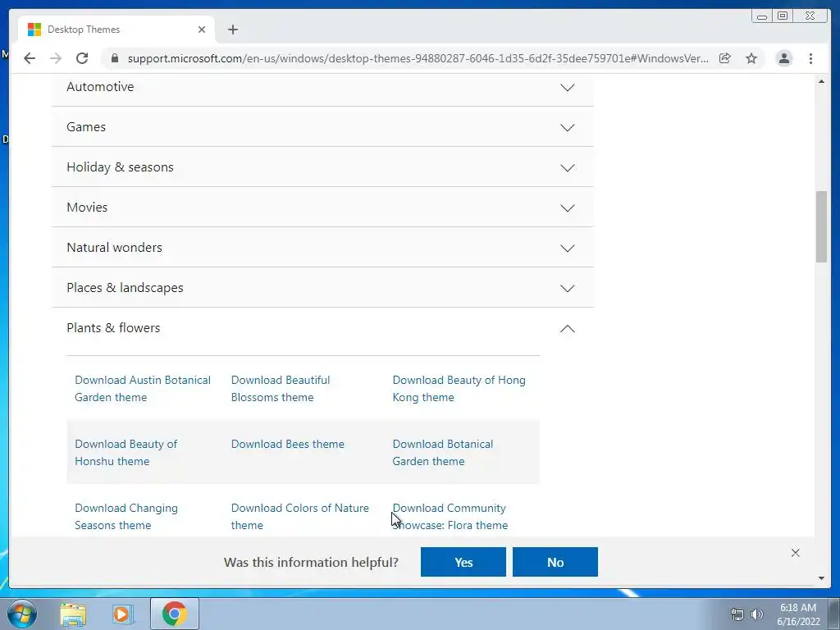Expand the Movies section
840x630 pixels.
[x=322, y=208]
